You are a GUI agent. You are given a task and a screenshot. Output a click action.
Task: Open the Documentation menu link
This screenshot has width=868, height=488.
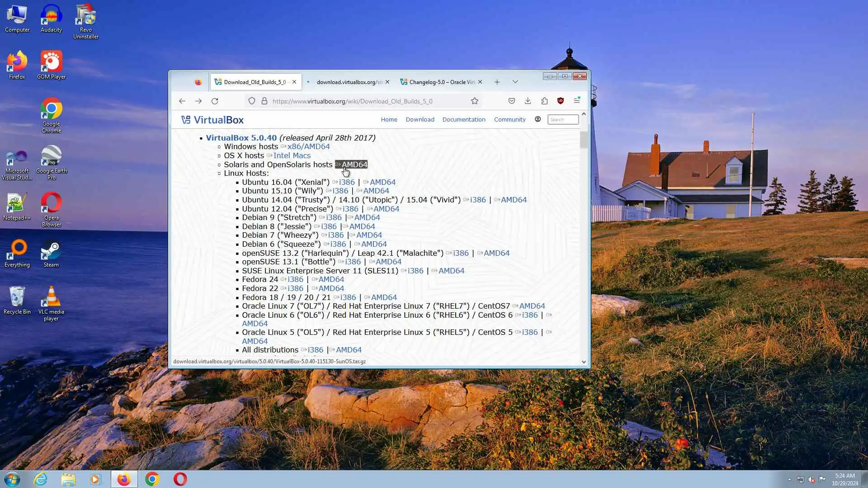[463, 120]
